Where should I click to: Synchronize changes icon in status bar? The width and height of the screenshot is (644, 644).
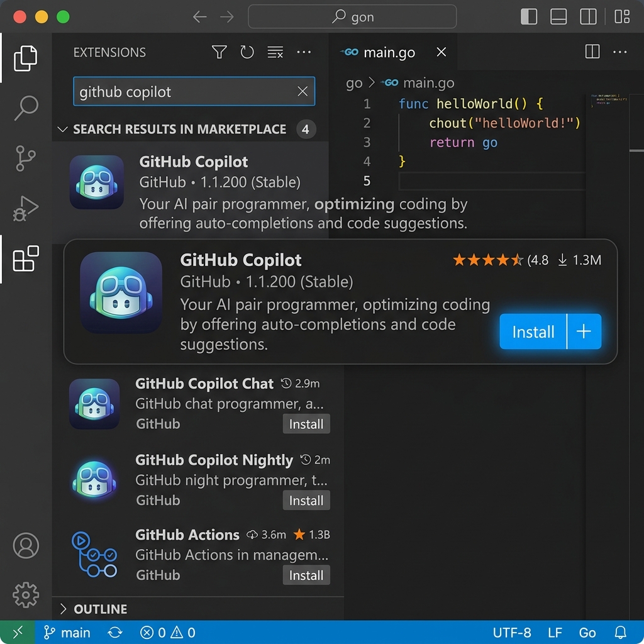(115, 633)
